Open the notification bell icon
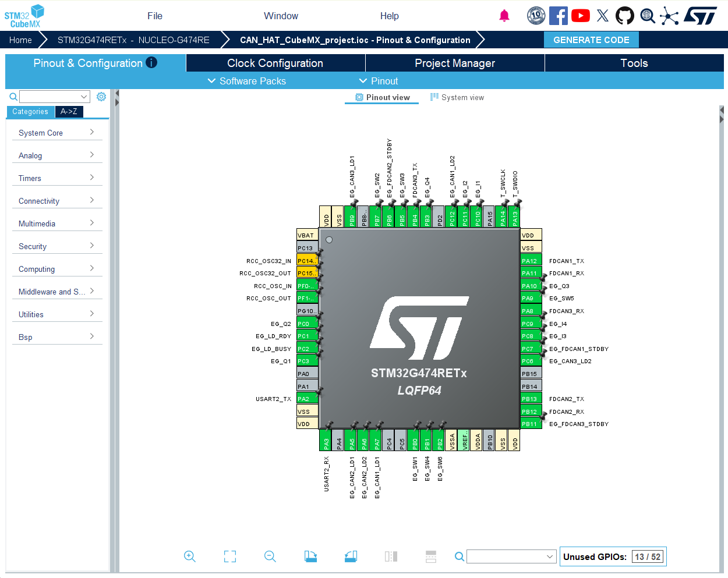This screenshot has width=728, height=578. pyautogui.click(x=504, y=16)
